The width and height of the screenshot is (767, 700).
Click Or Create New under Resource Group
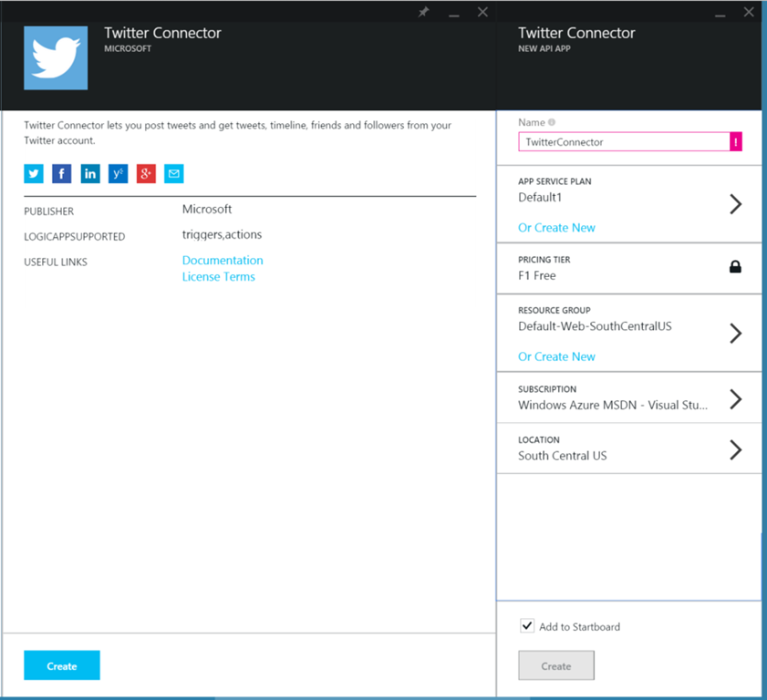click(x=556, y=357)
